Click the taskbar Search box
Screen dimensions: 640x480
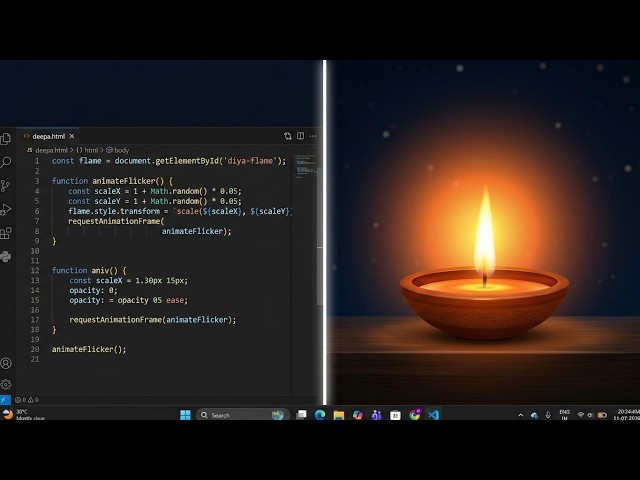[x=243, y=415]
